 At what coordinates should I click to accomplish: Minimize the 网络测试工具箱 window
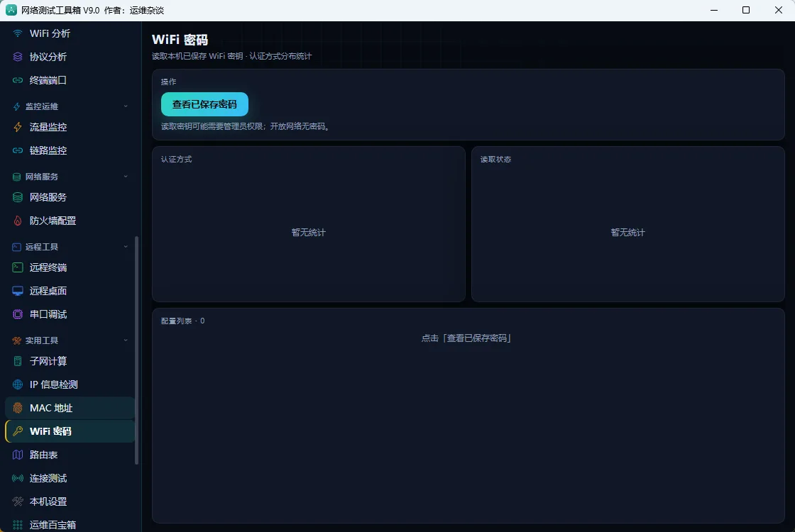(714, 10)
